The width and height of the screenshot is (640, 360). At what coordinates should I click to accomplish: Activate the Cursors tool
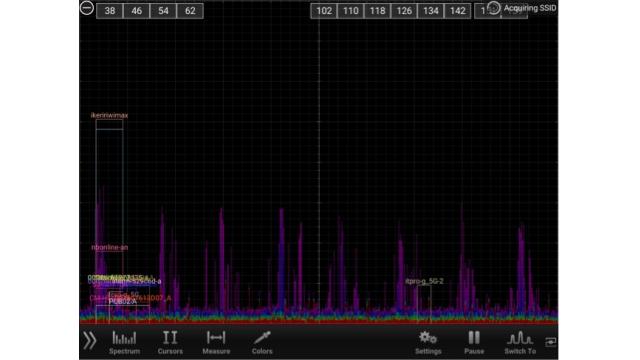(170, 342)
